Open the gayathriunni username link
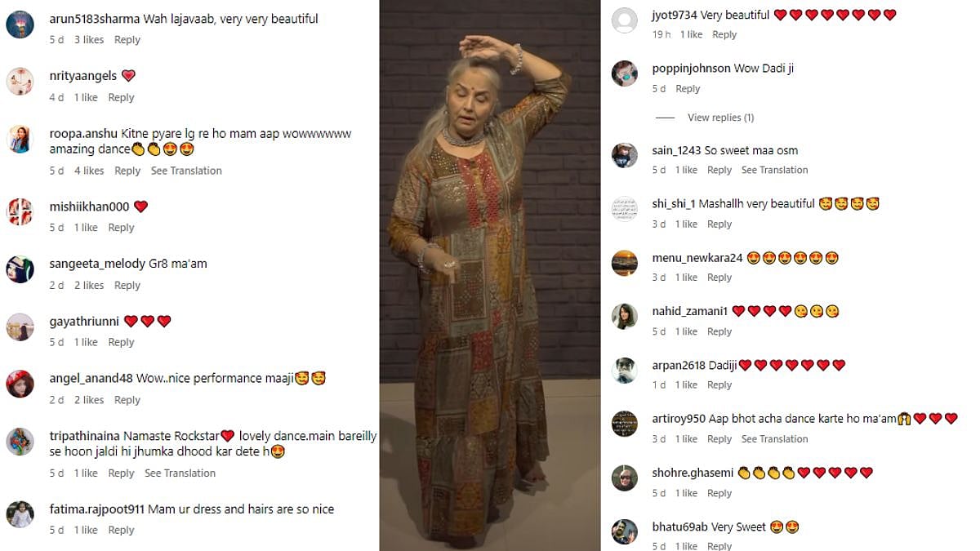The height and width of the screenshot is (551, 980). pos(84,322)
